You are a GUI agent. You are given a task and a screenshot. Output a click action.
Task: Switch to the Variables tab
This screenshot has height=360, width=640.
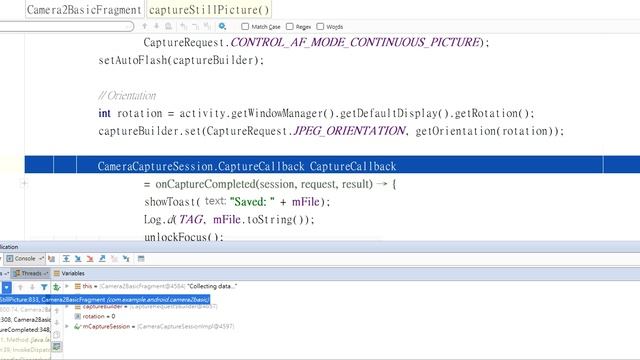(69, 273)
